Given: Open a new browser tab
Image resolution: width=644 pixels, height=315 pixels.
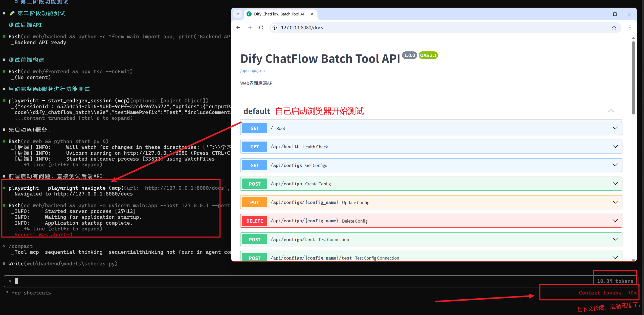Looking at the screenshot, I should [x=324, y=14].
